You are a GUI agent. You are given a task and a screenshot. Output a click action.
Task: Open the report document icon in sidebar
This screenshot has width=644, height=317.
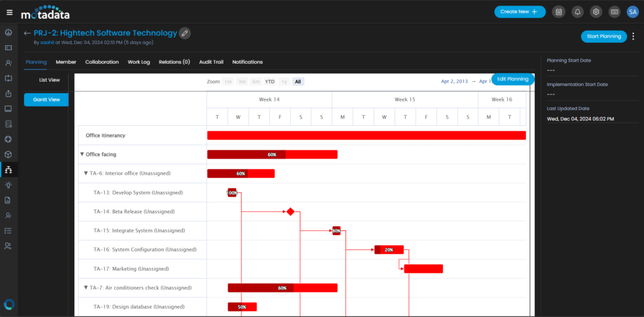pyautogui.click(x=8, y=201)
